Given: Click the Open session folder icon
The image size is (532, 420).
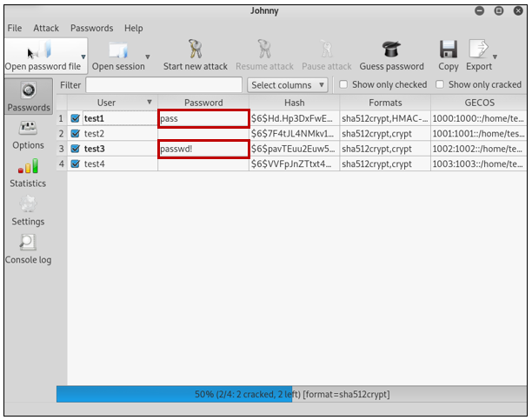Looking at the screenshot, I should (117, 50).
